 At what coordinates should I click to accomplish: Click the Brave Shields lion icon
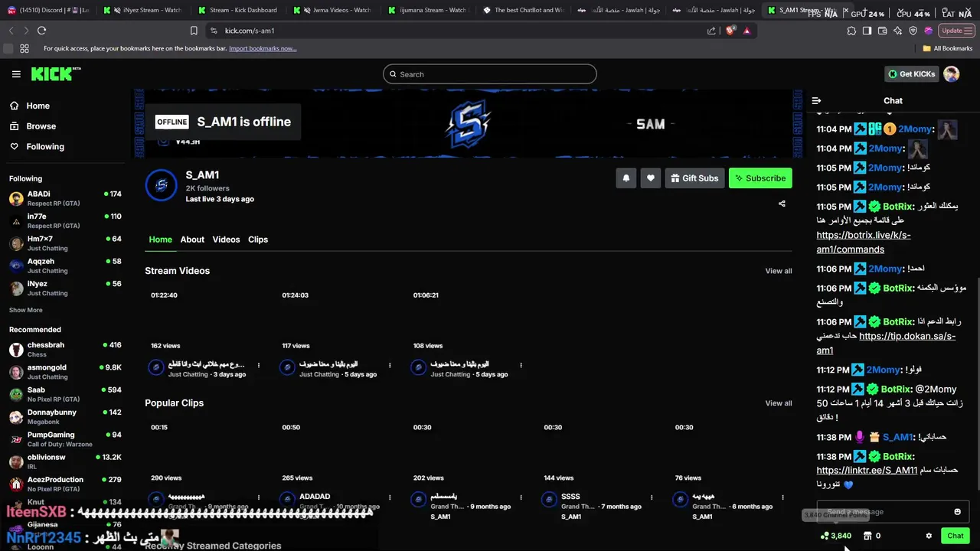pos(730,31)
